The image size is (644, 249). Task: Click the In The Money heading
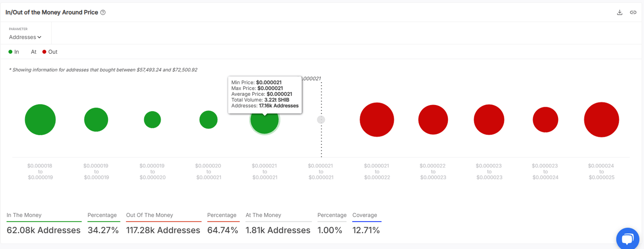pyautogui.click(x=24, y=215)
